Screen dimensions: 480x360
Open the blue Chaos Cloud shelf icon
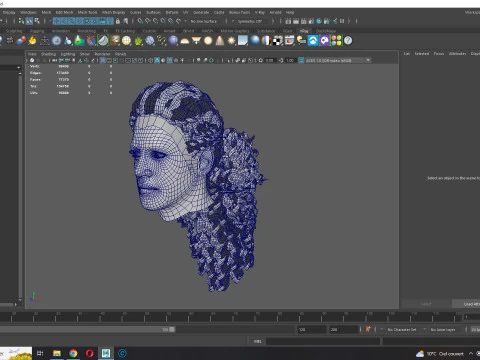(313, 41)
